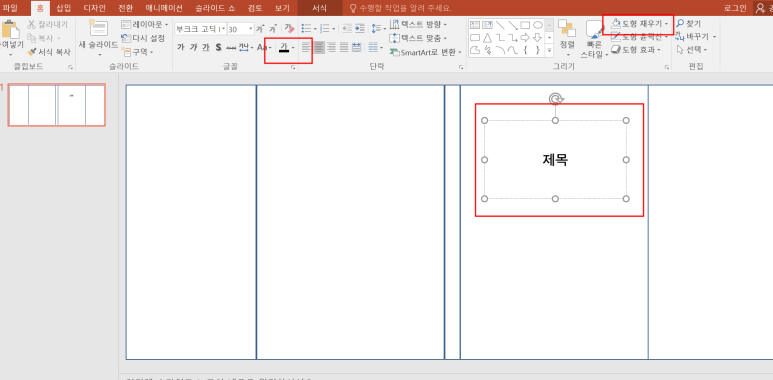Click the increase list level indent icon
Viewport: 773px width, 380px height.
(x=360, y=29)
